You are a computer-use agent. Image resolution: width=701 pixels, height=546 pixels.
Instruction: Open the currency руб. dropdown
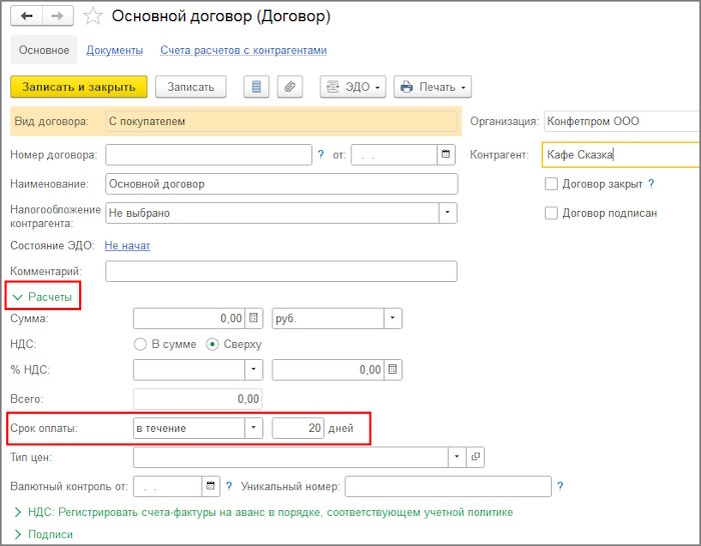(x=393, y=318)
